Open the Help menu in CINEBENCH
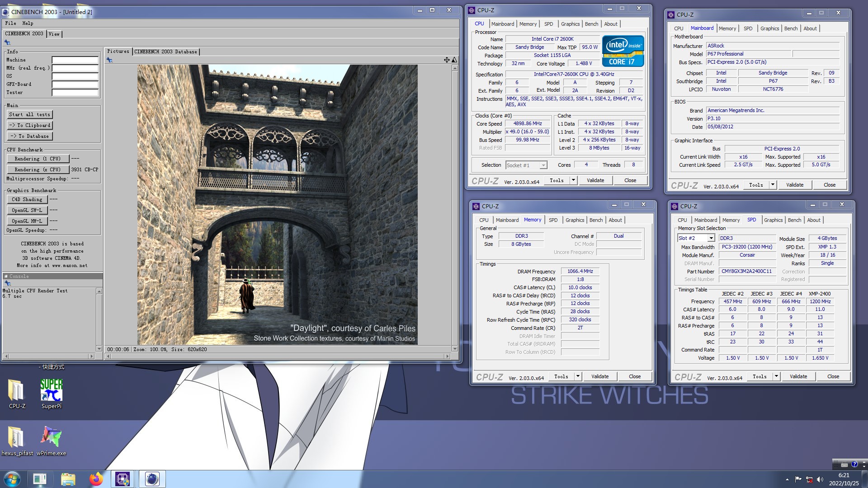Viewport: 868px width, 488px height. pos(28,23)
